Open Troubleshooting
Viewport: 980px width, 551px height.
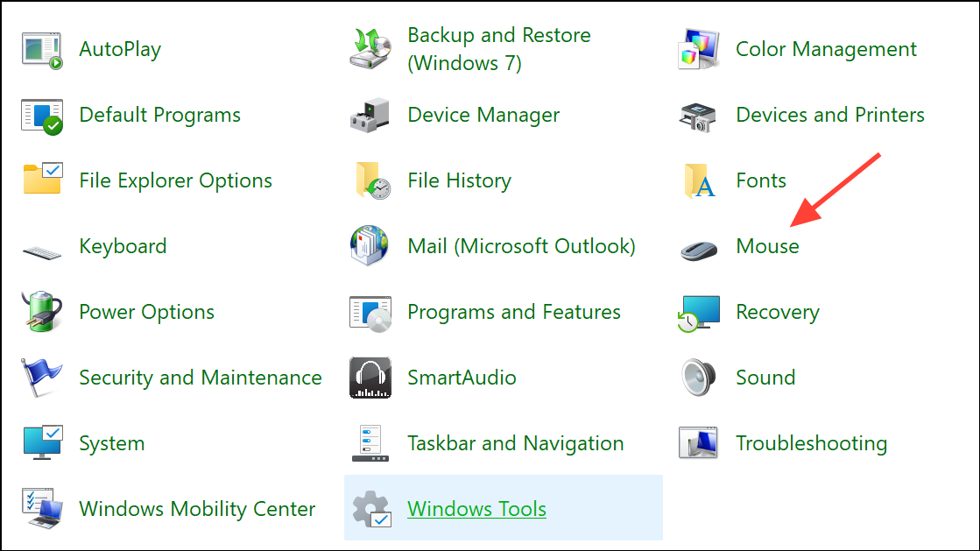[x=810, y=443]
